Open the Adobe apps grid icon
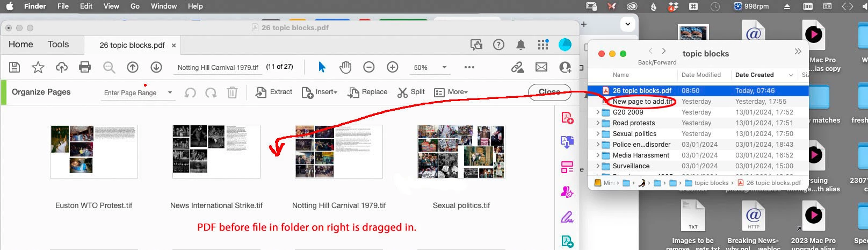The width and height of the screenshot is (868, 250). click(x=543, y=45)
